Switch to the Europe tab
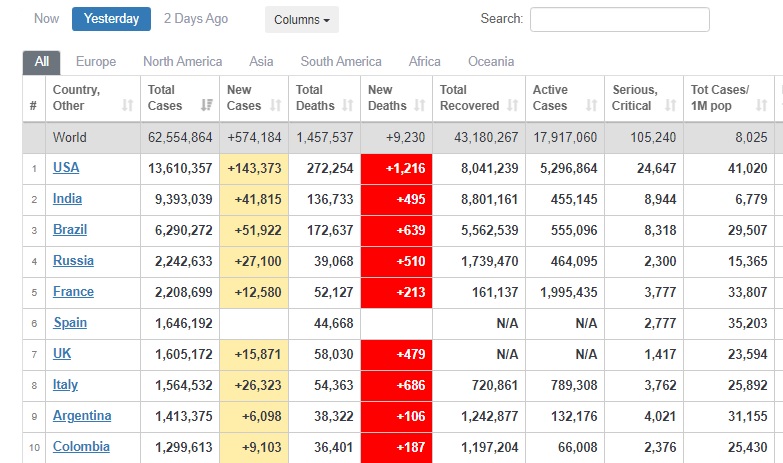Image resolution: width=783 pixels, height=463 pixels. click(x=96, y=62)
